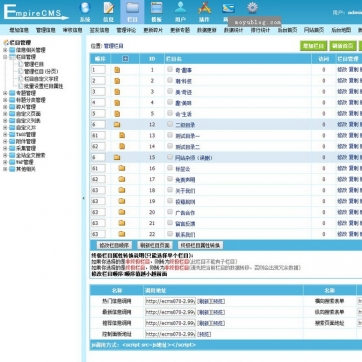Image resolution: width=362 pixels, height=362 pixels.
Task: Click the page icon in the ID 4 row
Action: 117,103
